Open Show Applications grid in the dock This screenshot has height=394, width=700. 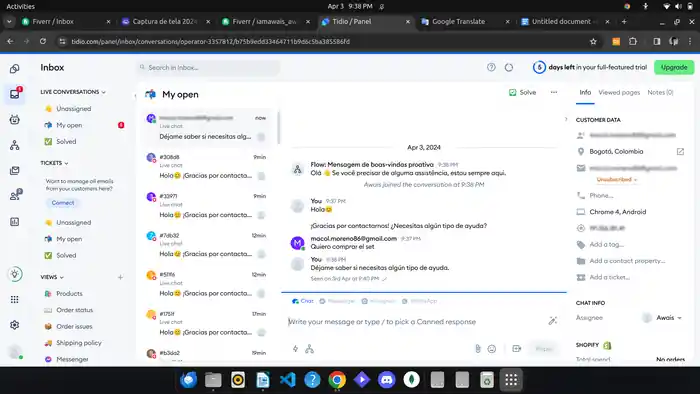point(511,380)
